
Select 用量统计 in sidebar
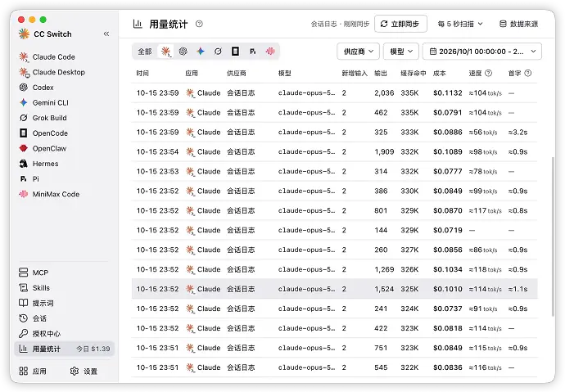[64, 349]
